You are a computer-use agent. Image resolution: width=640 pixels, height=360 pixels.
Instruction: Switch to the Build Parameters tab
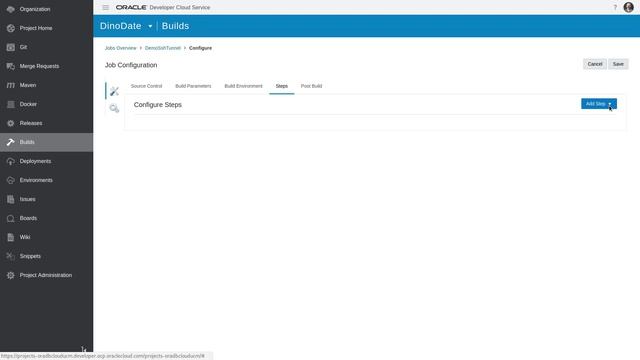[193, 86]
